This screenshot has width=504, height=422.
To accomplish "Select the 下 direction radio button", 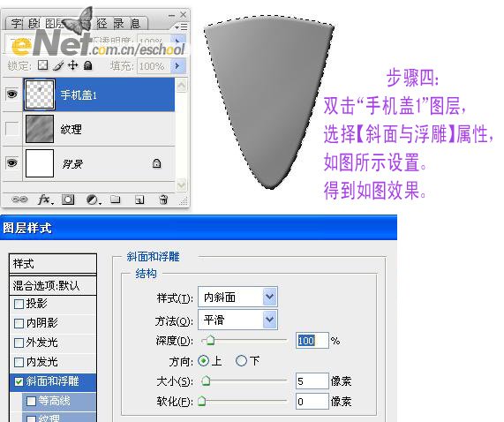I will click(241, 360).
